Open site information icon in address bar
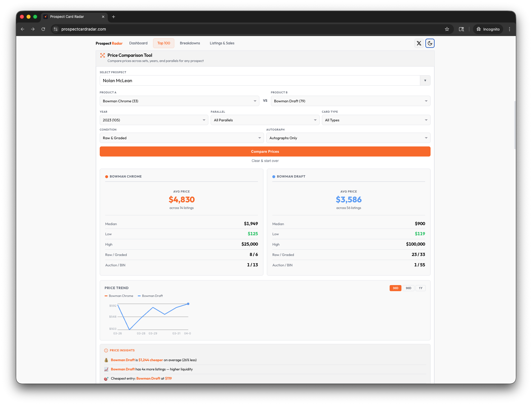This screenshot has width=532, height=405. tap(56, 29)
